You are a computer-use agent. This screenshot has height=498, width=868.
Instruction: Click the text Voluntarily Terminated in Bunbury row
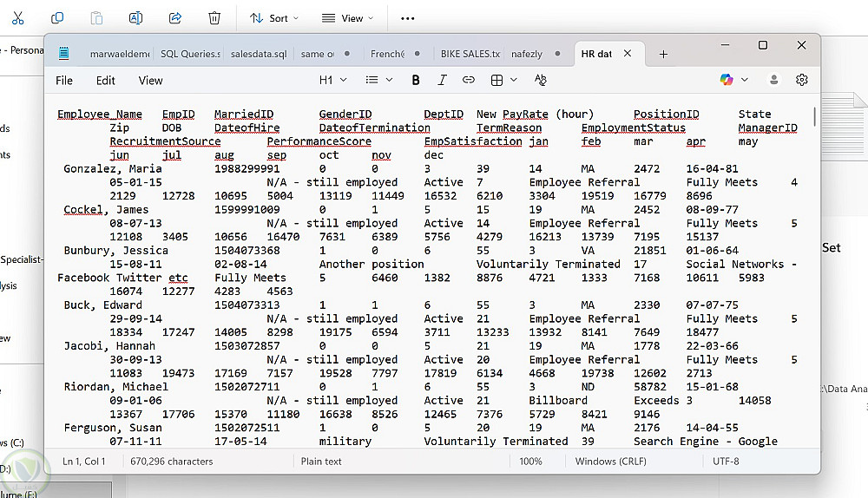548,265
